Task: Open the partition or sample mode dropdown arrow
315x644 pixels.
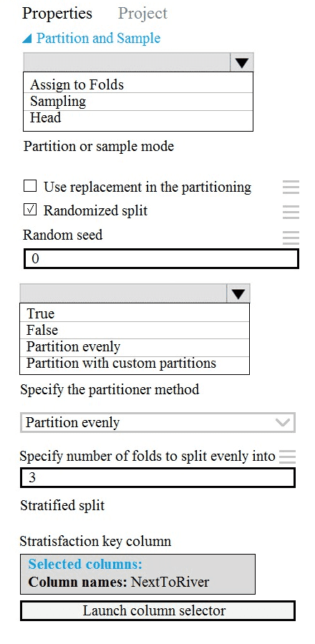Action: point(242,62)
